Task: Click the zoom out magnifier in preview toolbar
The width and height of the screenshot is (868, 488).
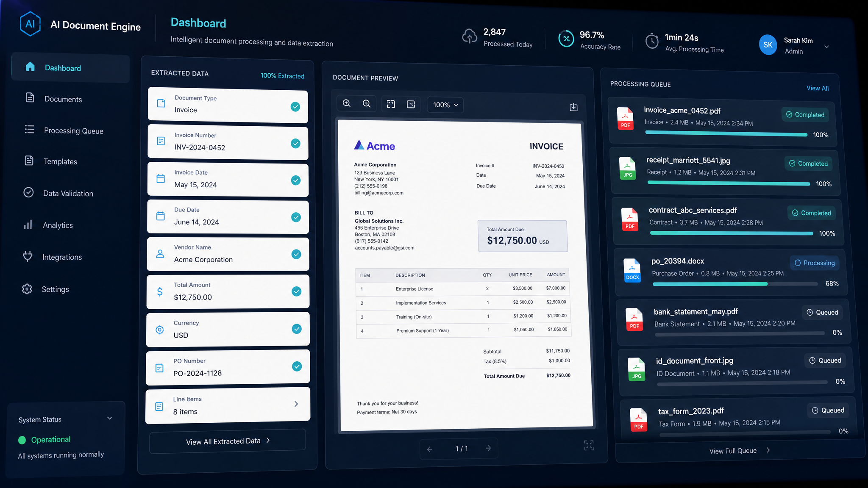Action: click(367, 104)
